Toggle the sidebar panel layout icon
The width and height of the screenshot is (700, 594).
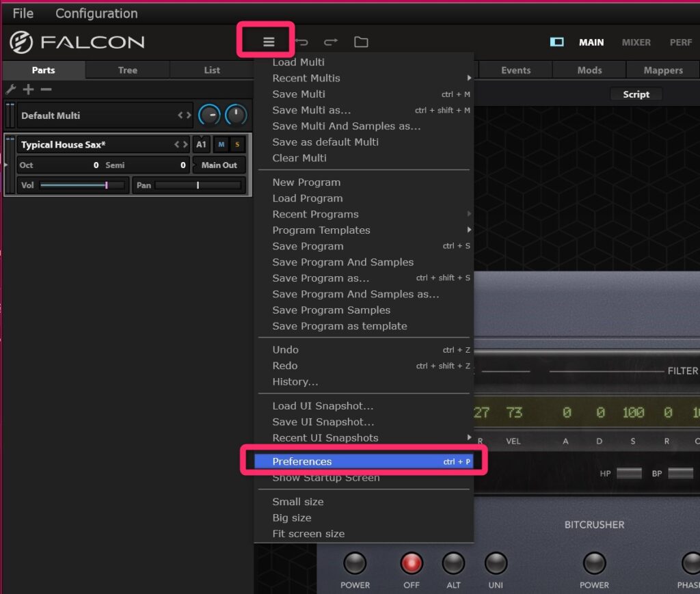click(x=557, y=42)
